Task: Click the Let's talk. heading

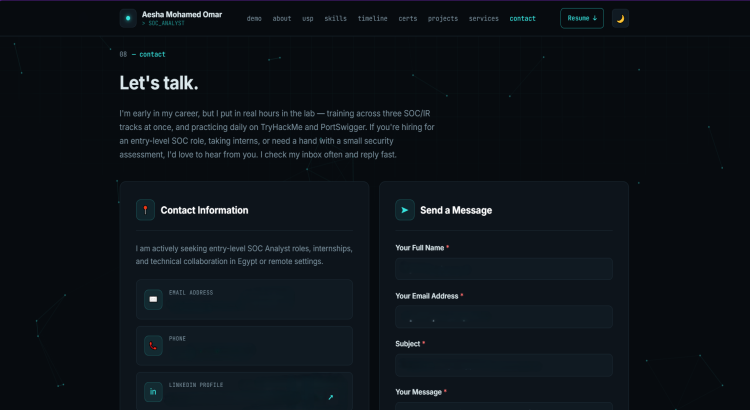Action: point(159,83)
